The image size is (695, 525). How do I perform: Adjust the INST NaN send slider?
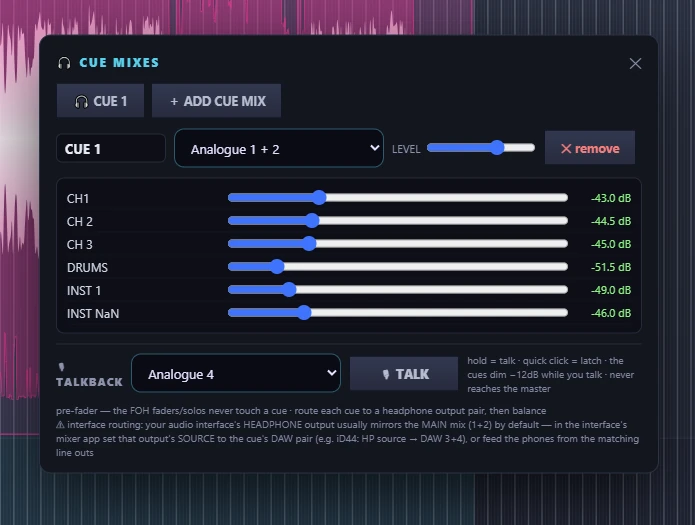398,313
